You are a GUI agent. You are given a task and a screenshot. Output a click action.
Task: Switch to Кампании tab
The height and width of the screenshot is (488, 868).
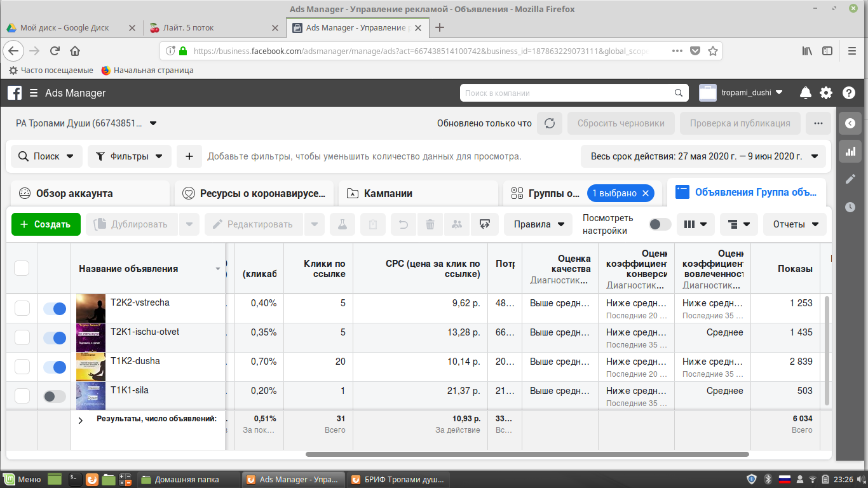click(418, 193)
